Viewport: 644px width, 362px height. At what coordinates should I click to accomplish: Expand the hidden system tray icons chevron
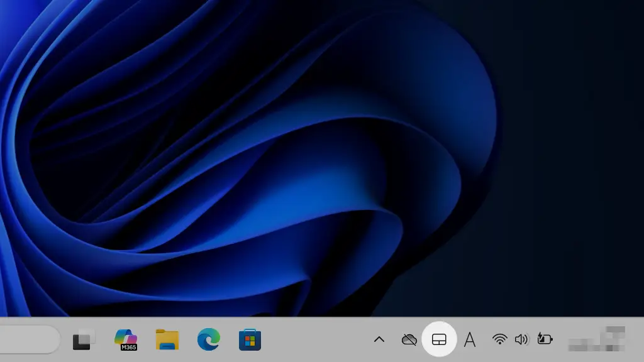pyautogui.click(x=379, y=340)
